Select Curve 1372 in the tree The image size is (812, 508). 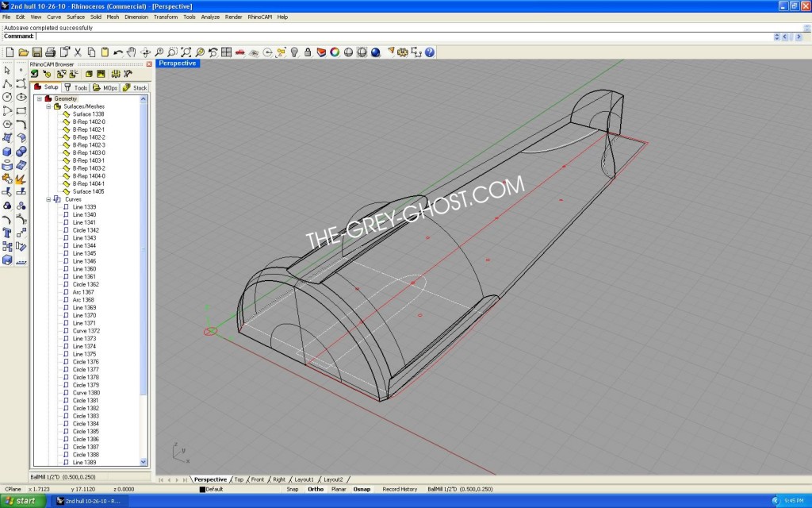pyautogui.click(x=86, y=331)
